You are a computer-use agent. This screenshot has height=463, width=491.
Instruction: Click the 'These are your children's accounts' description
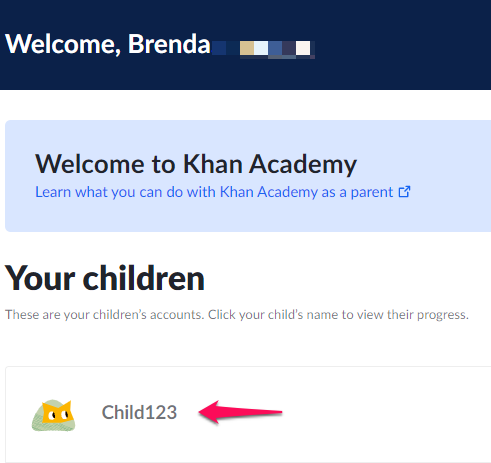[x=237, y=314]
